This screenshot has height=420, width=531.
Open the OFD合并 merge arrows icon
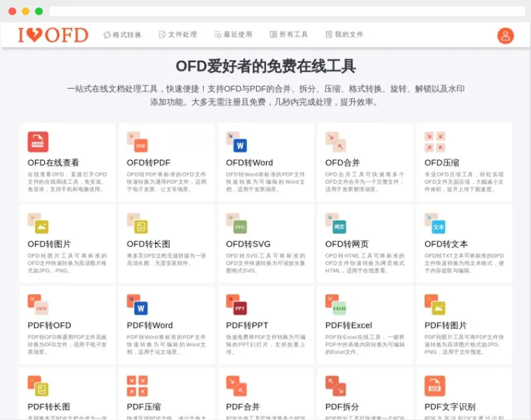pyautogui.click(x=336, y=142)
